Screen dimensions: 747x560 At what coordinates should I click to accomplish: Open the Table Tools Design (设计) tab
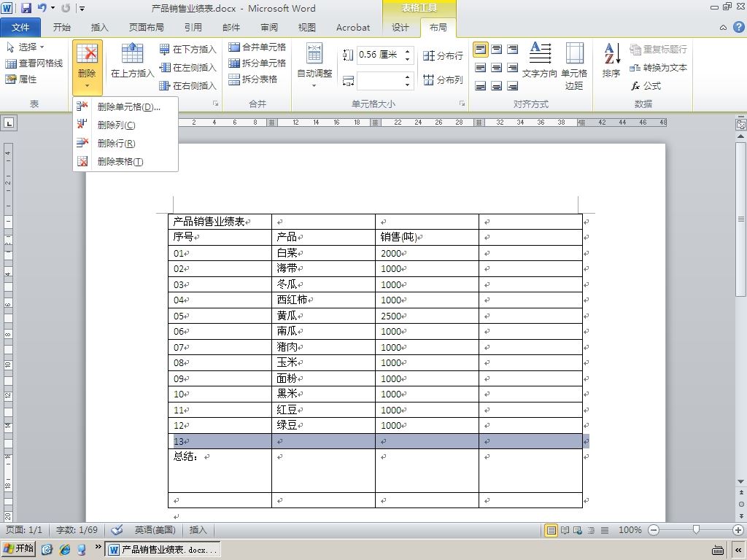400,28
